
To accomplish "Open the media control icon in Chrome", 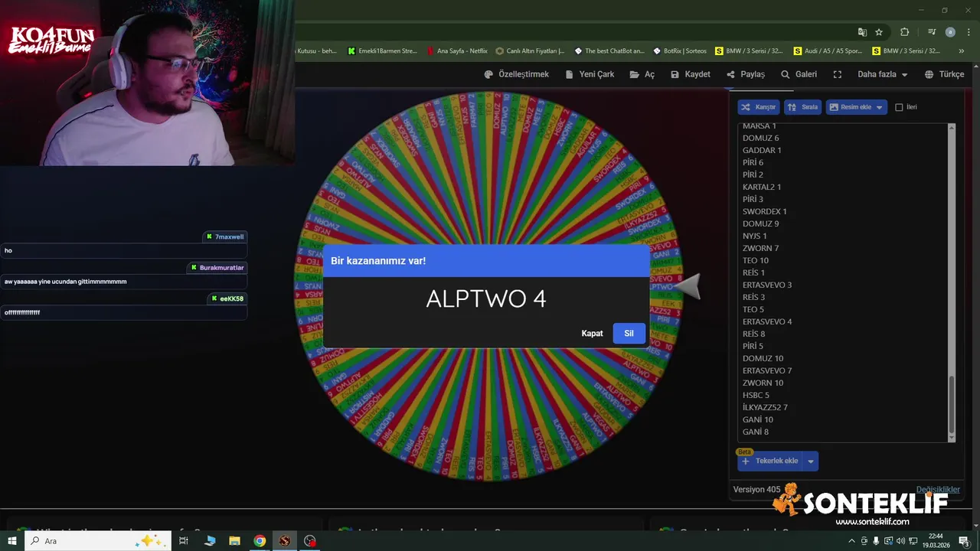I will (932, 32).
